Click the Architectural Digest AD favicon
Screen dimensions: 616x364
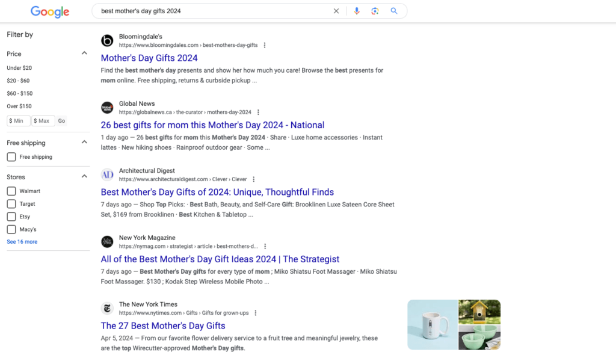(107, 174)
